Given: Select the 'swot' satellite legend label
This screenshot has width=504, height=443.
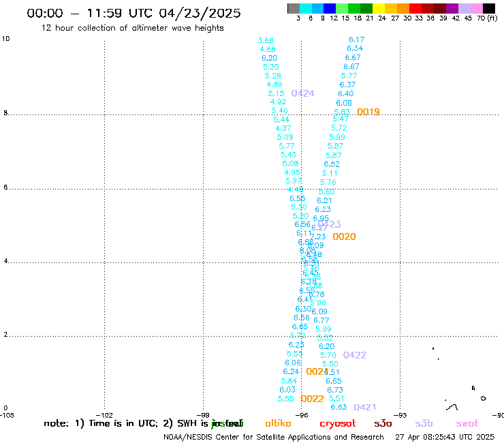Looking at the screenshot, I should [467, 424].
